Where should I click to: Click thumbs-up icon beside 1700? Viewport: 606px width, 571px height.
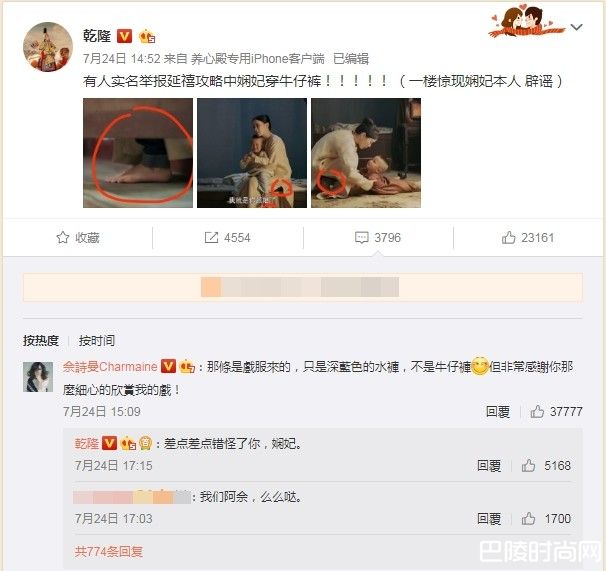point(528,518)
